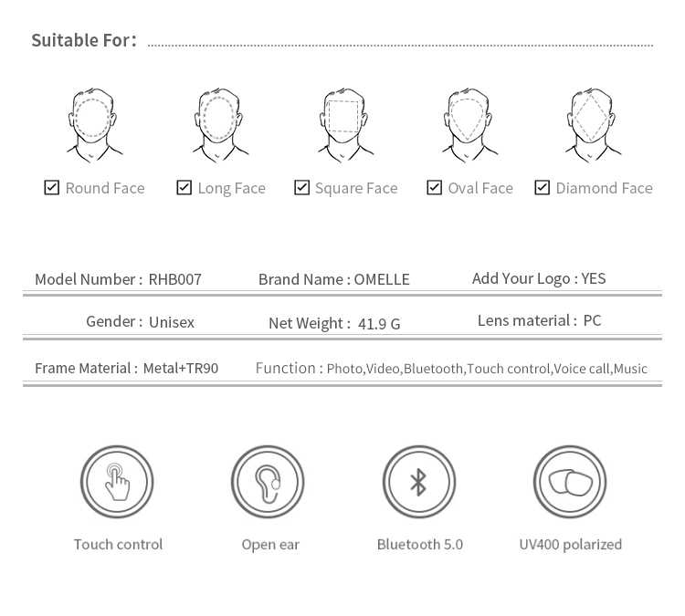
Task: Click the Bluetooth 5.0 label
Action: click(x=419, y=544)
